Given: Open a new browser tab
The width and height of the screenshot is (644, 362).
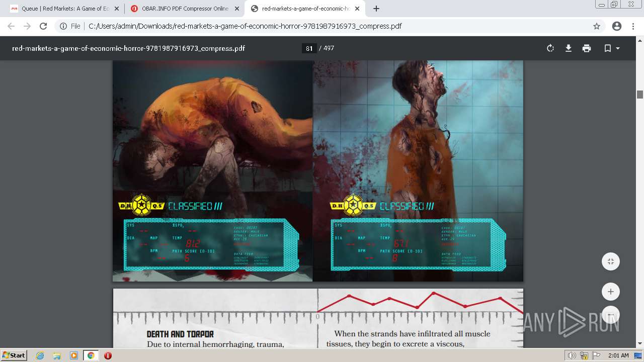Looking at the screenshot, I should [x=376, y=9].
